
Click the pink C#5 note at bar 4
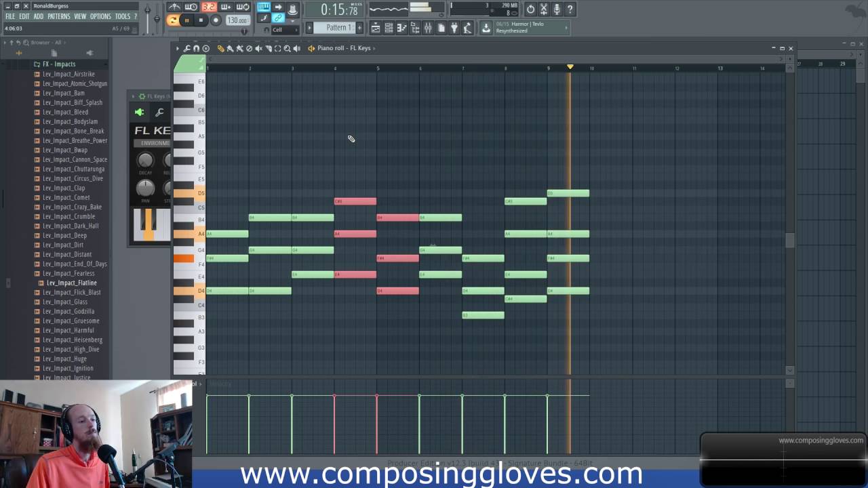[355, 201]
